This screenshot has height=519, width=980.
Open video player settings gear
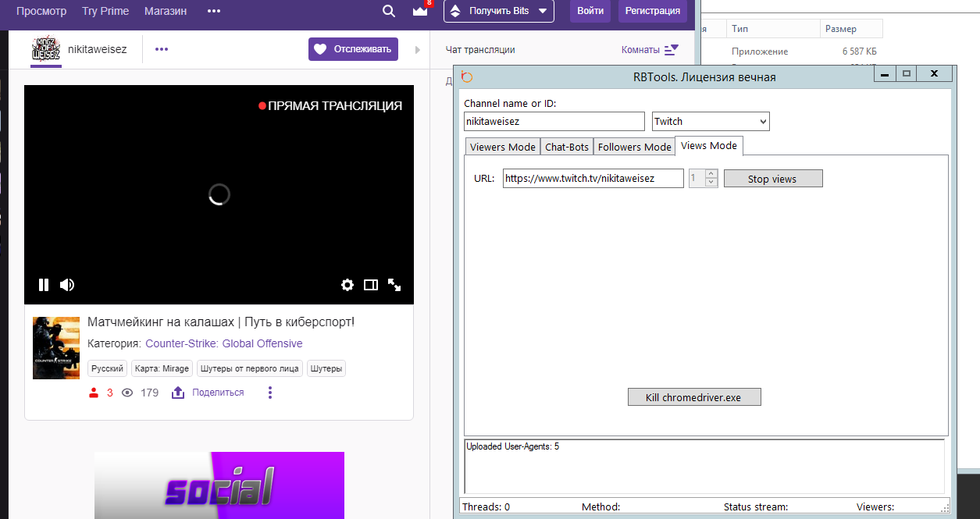[347, 285]
